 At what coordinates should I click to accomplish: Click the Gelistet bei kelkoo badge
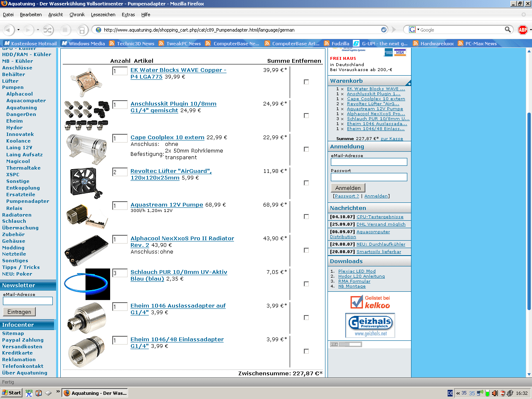tap(369, 302)
